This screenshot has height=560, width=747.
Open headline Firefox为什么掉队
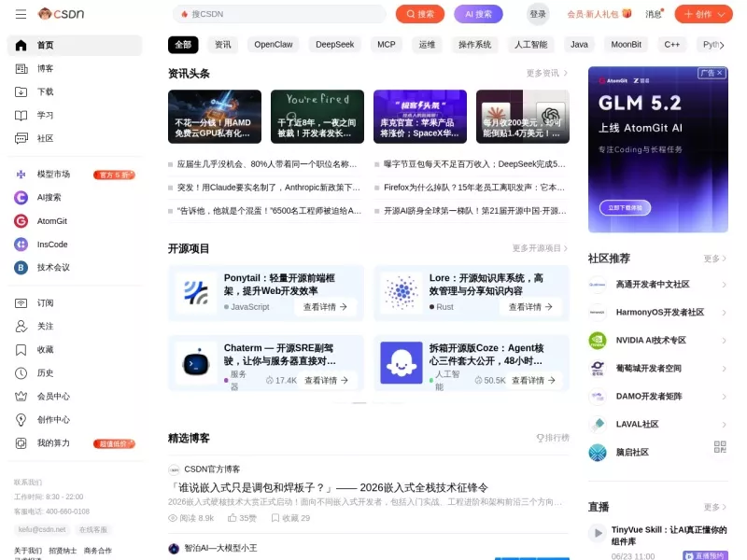[474, 188]
